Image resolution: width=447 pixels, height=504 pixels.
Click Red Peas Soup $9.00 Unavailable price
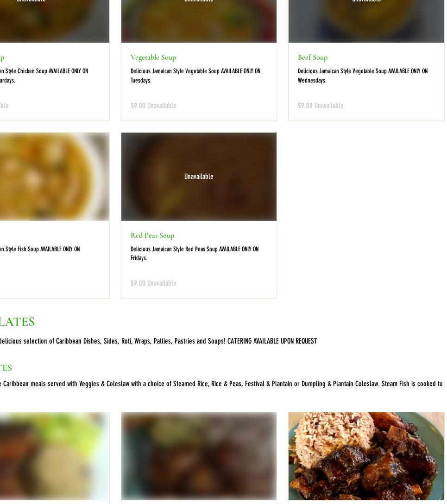pyautogui.click(x=153, y=283)
